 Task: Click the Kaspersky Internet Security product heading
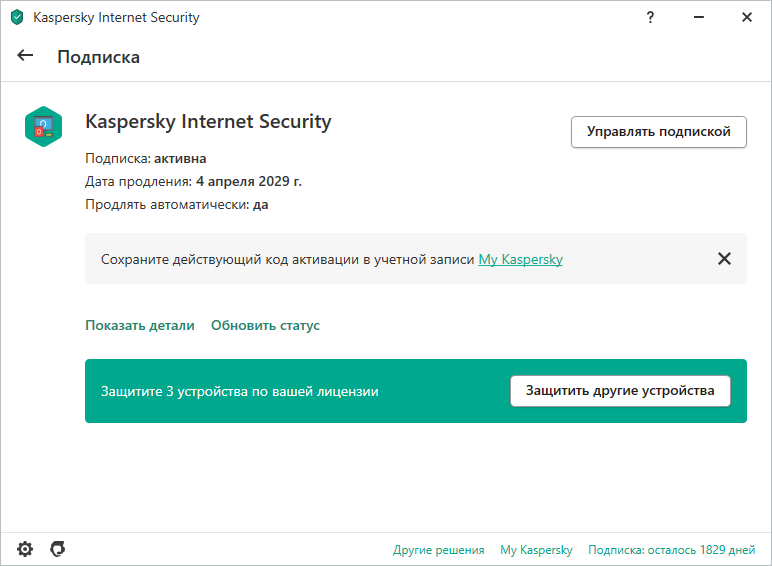coord(208,122)
